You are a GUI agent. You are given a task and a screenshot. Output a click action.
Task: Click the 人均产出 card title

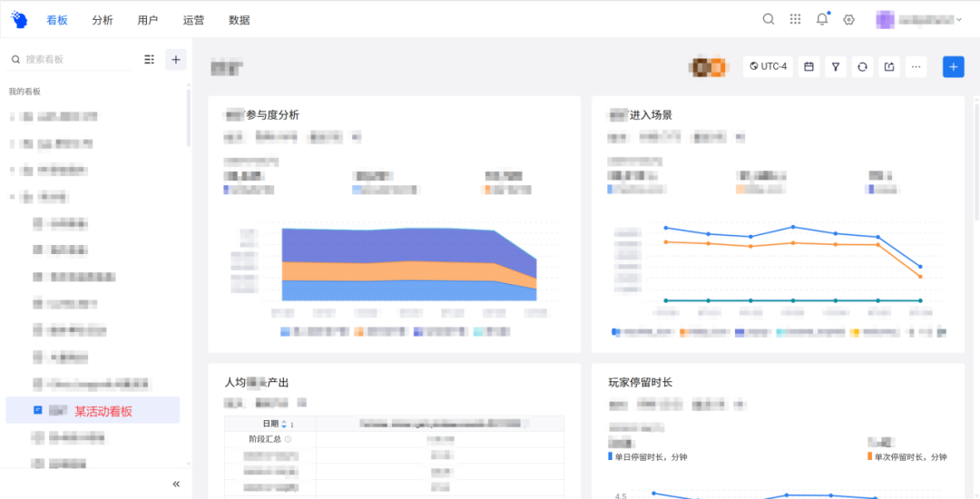pyautogui.click(x=256, y=382)
